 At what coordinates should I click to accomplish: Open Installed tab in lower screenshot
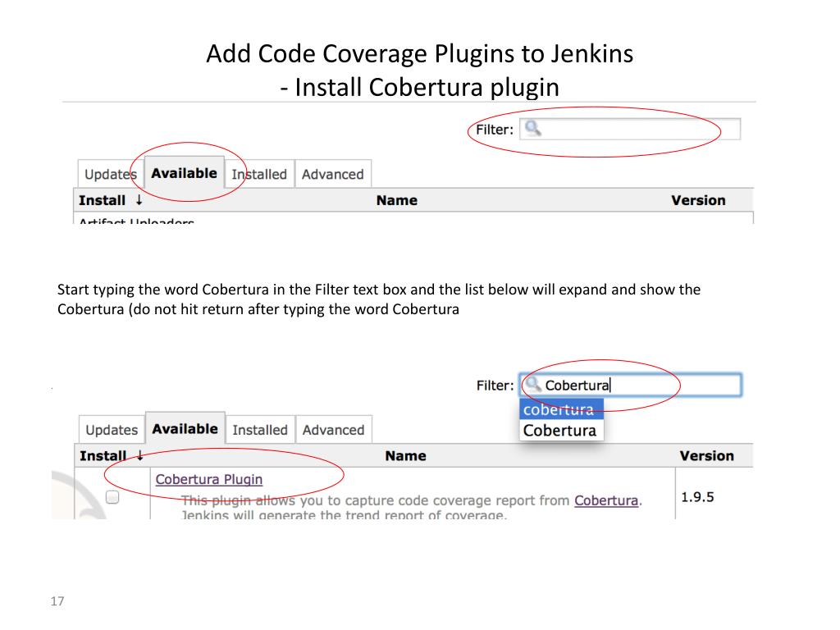[x=260, y=430]
